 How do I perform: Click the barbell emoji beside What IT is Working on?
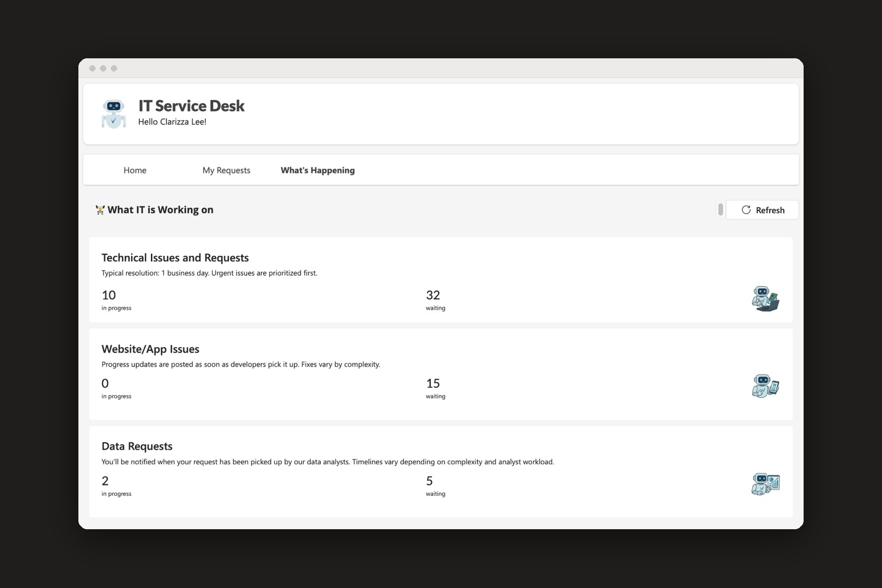[x=100, y=210]
